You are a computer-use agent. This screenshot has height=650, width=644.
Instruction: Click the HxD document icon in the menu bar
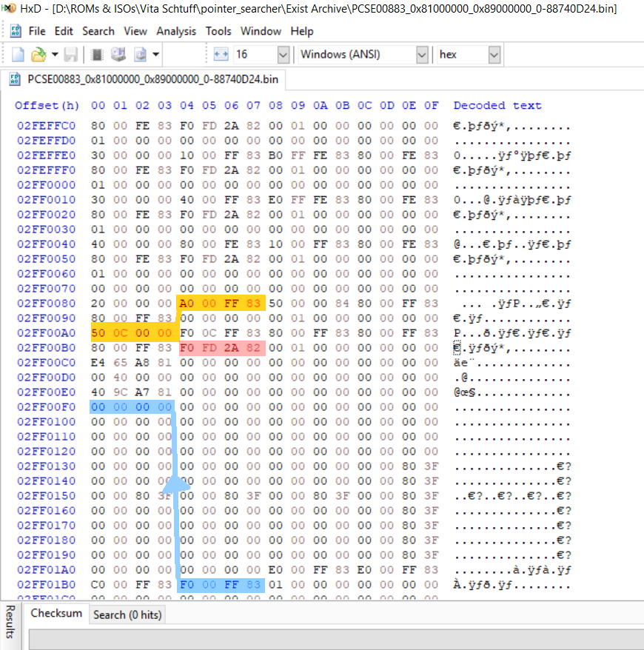coord(16,31)
